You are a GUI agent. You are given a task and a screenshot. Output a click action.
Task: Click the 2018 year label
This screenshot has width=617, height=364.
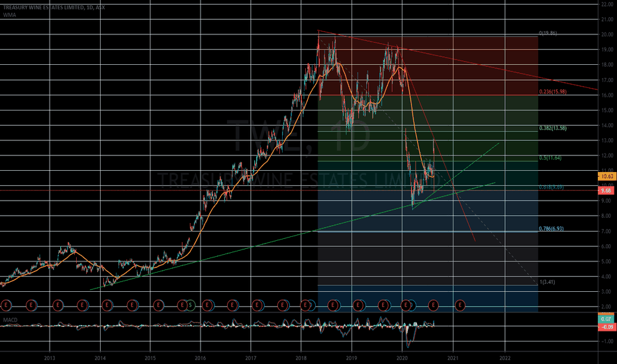(x=301, y=358)
